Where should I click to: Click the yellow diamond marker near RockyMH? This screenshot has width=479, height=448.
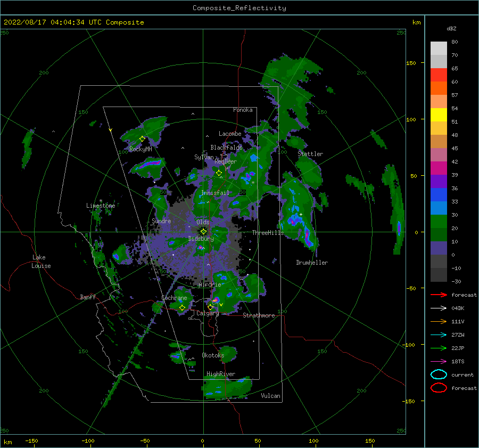point(142,139)
